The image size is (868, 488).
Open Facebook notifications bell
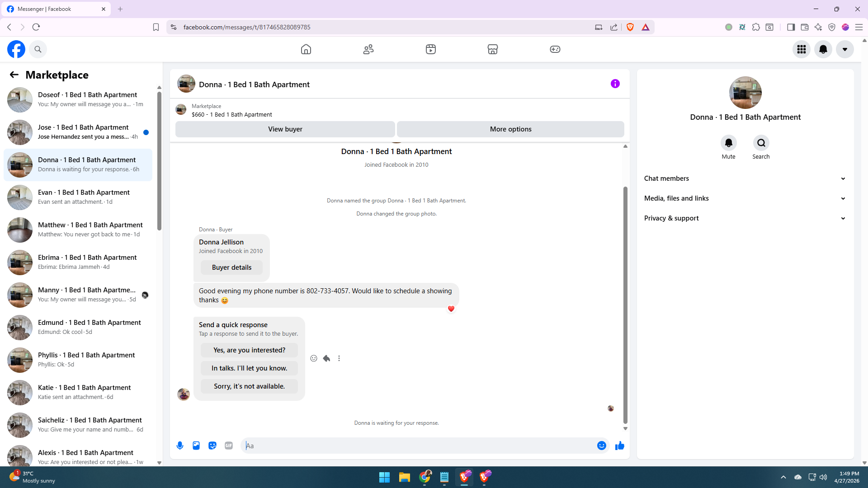(x=823, y=49)
